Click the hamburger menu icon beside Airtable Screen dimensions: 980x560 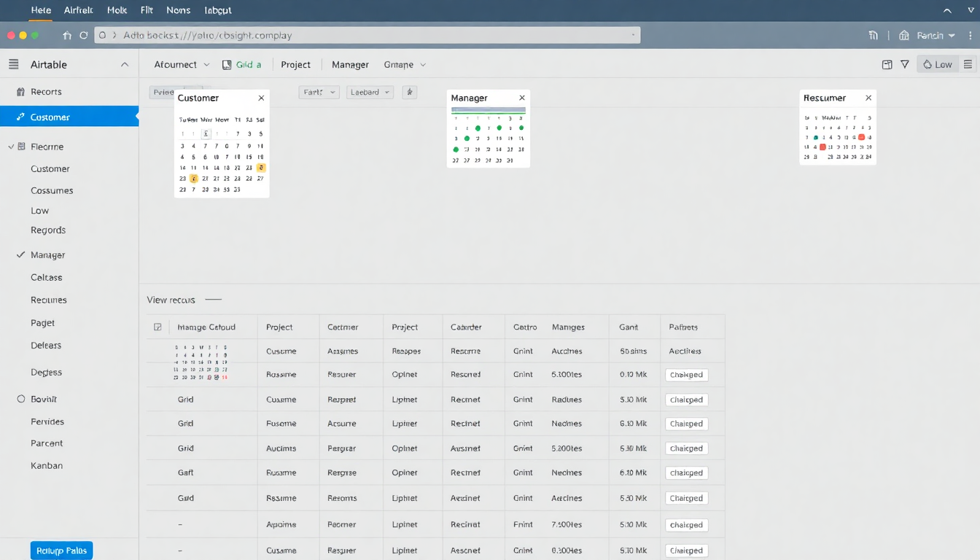(13, 64)
